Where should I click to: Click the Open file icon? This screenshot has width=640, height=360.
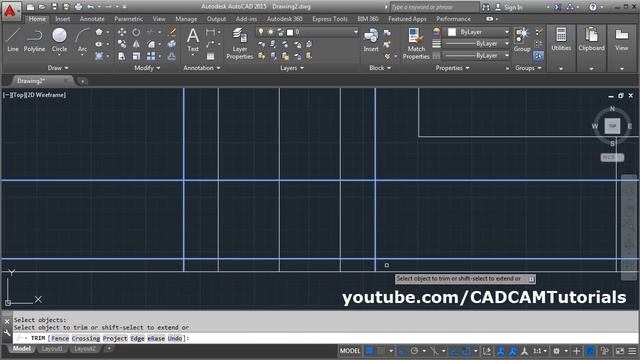42,7
